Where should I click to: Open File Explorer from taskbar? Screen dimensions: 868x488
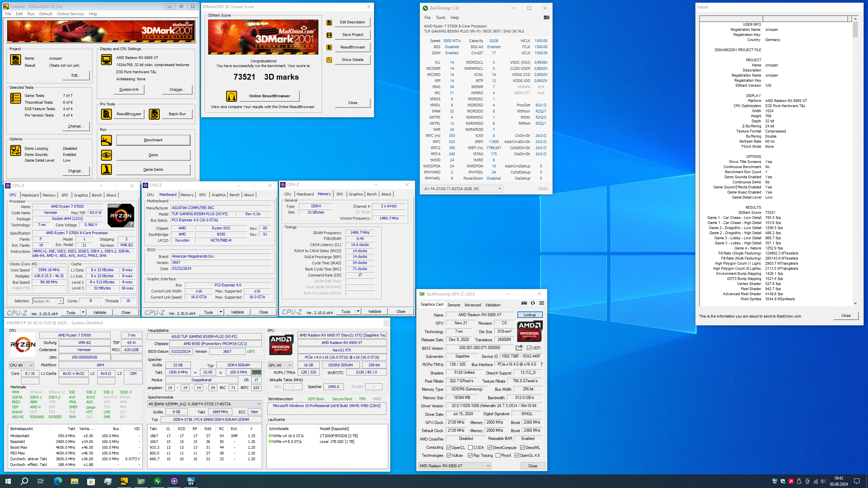click(74, 481)
